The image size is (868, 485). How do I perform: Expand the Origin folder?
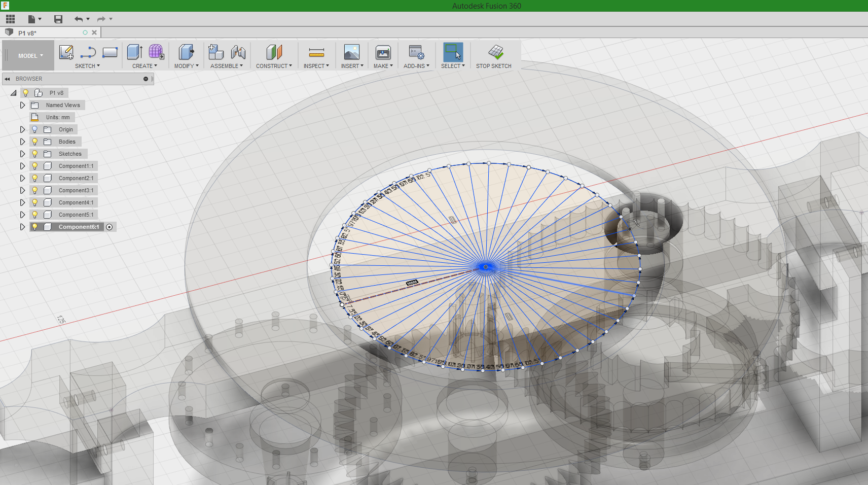pos(22,129)
